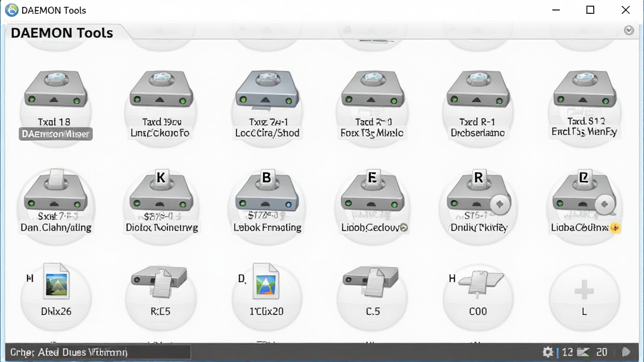Open settings gear in the status bar
The height and width of the screenshot is (362, 644).
click(548, 352)
